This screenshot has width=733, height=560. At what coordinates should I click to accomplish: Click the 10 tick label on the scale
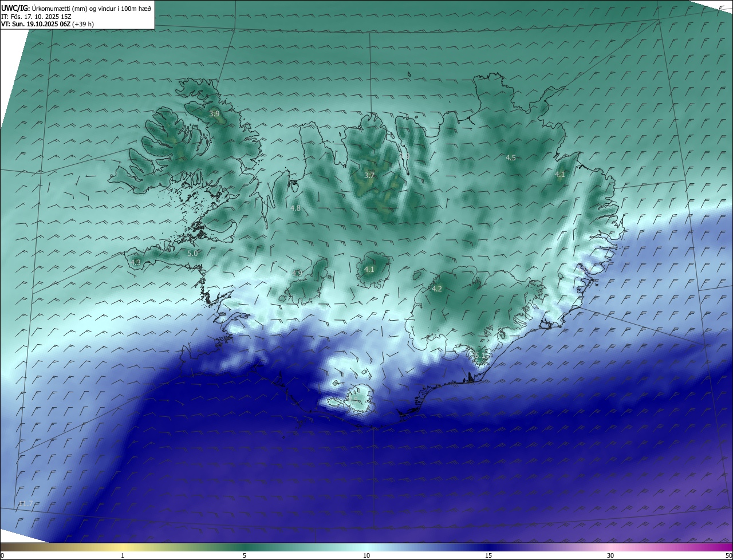coord(366,555)
